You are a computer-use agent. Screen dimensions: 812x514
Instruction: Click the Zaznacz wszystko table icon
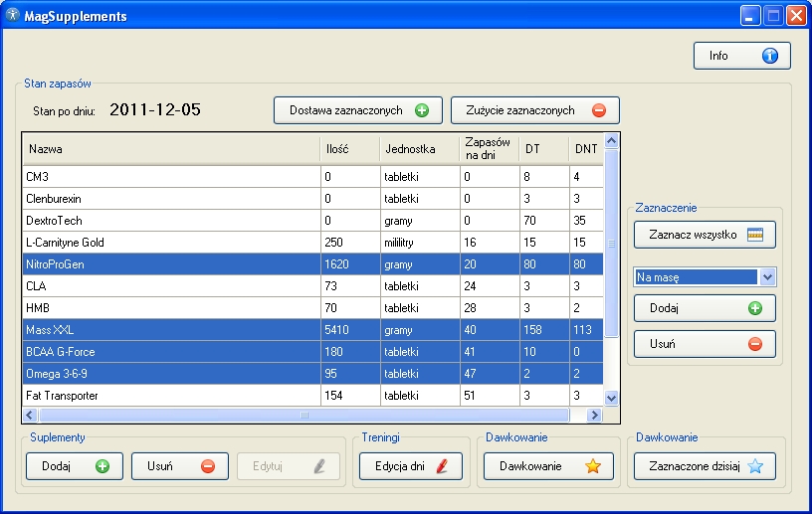[x=755, y=235]
